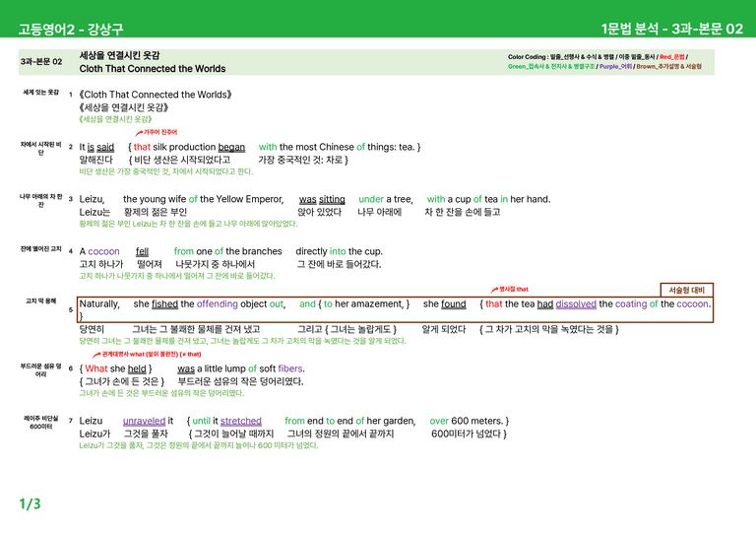Click the underlined verb was sitting
Image resolution: width=756 pixels, height=535 pixels.
click(x=322, y=199)
